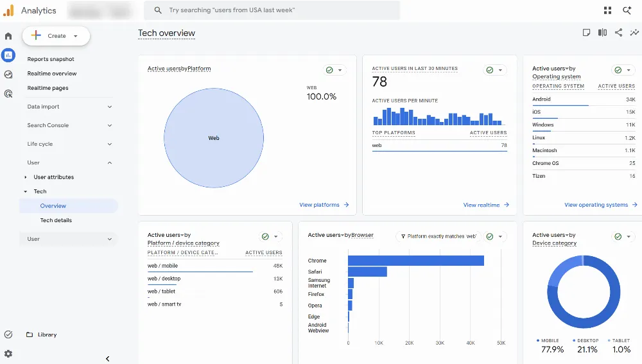
Task: Click the Library folder icon
Action: click(x=30, y=334)
